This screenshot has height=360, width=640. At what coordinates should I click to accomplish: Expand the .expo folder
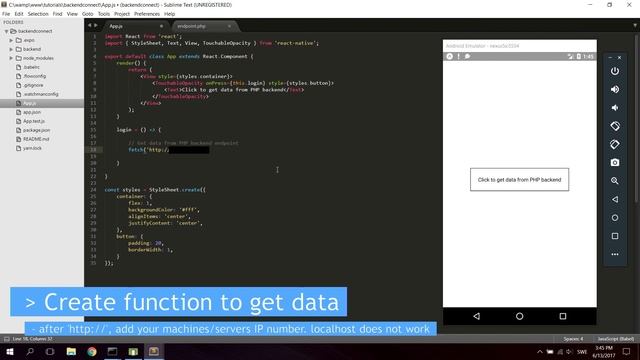[x=11, y=40]
